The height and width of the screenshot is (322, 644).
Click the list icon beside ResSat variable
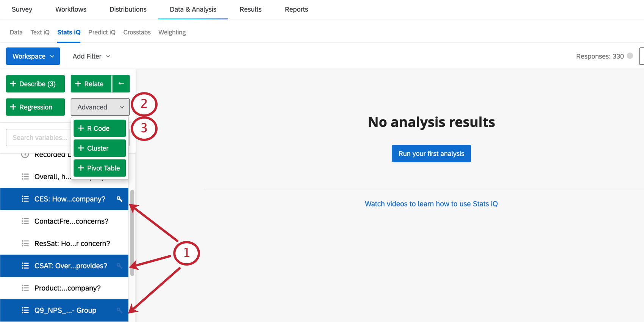click(x=25, y=243)
